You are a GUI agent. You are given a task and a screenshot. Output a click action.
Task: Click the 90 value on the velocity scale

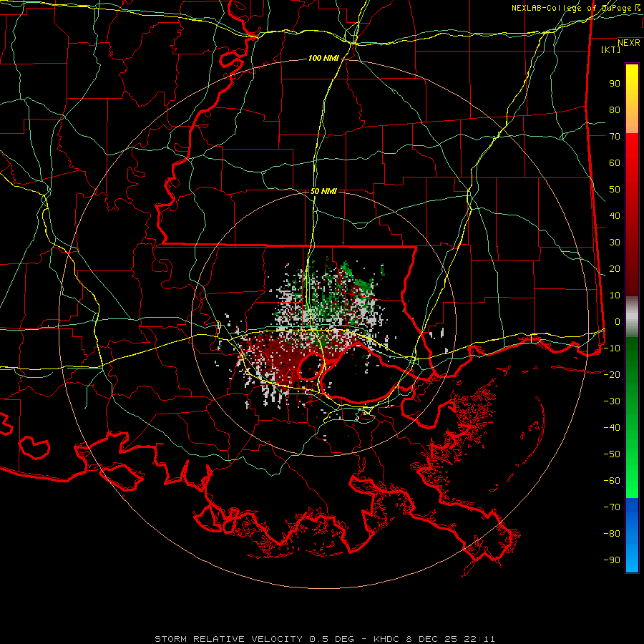point(615,84)
